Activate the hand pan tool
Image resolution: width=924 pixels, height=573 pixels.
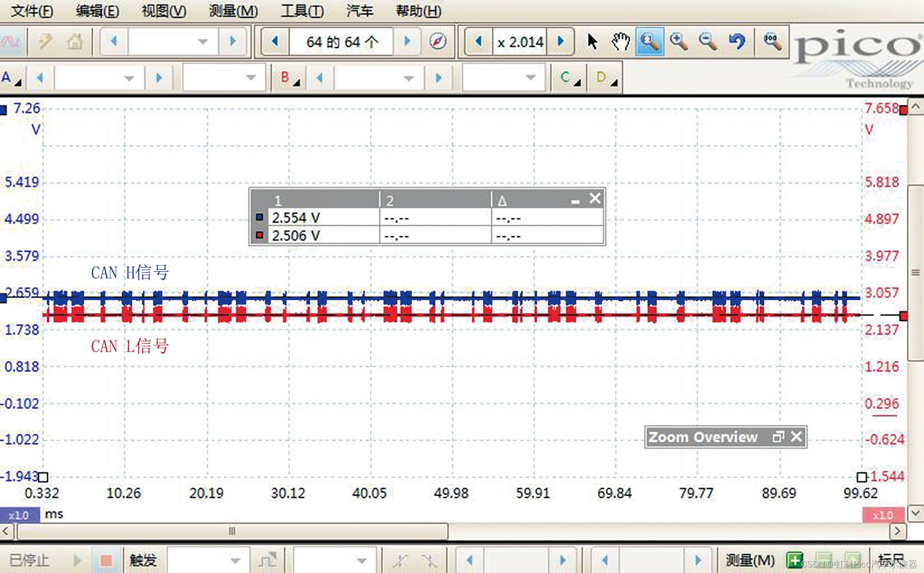pyautogui.click(x=620, y=41)
